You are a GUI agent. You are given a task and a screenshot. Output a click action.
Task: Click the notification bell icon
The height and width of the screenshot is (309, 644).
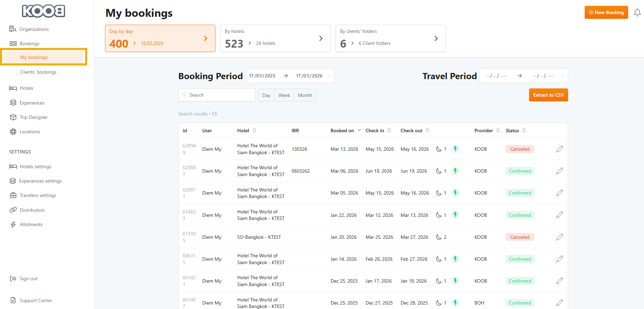637,13
